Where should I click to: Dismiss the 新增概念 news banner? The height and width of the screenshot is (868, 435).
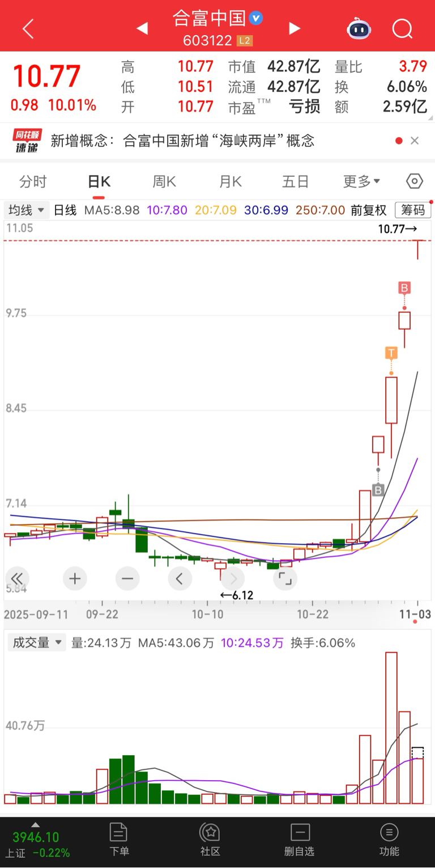pos(415,141)
